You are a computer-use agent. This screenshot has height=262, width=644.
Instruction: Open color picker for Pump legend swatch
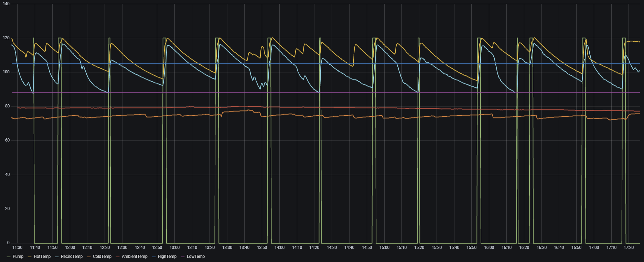(9, 257)
